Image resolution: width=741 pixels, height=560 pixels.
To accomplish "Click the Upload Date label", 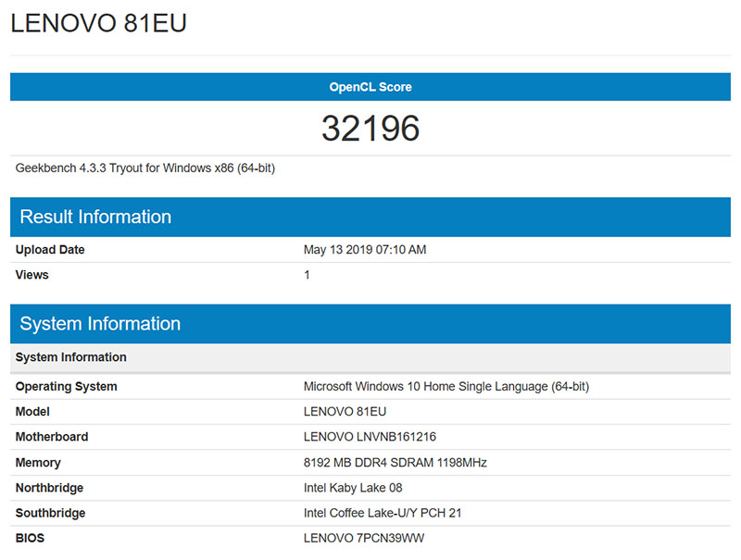I will point(50,250).
